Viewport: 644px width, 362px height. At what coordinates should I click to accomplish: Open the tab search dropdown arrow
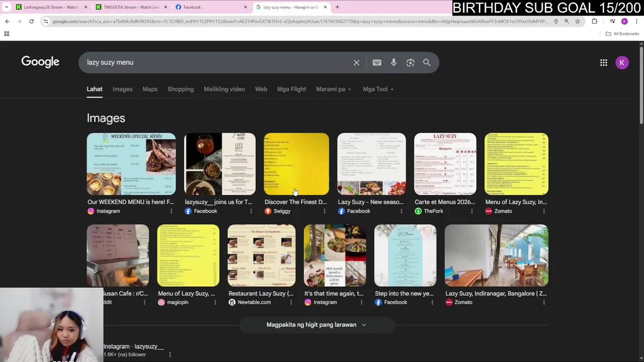pyautogui.click(x=7, y=7)
